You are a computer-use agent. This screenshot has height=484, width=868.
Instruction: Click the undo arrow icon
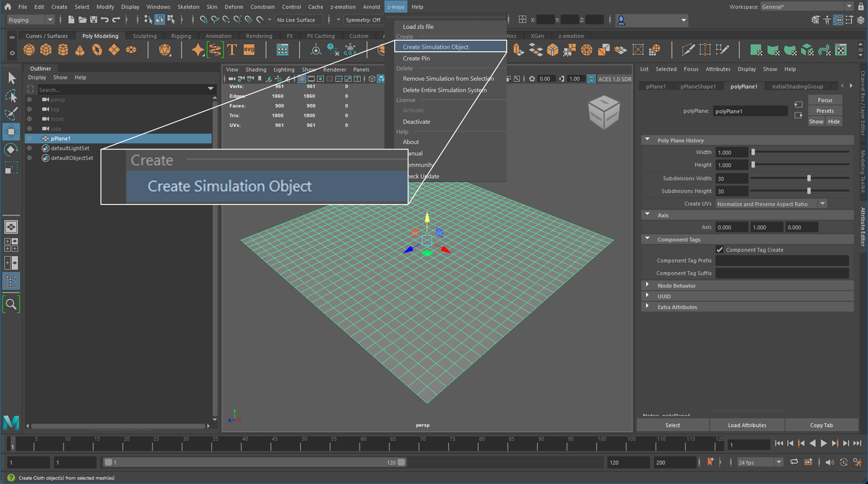click(104, 20)
